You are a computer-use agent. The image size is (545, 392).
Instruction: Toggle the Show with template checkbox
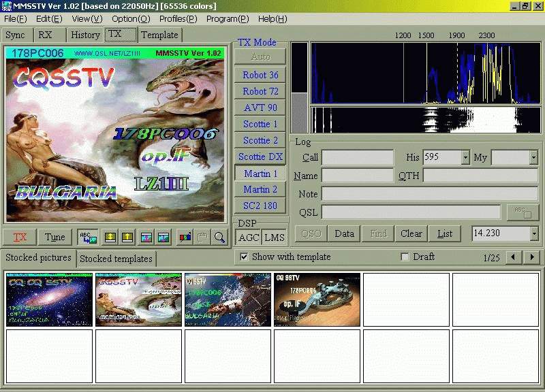(244, 257)
